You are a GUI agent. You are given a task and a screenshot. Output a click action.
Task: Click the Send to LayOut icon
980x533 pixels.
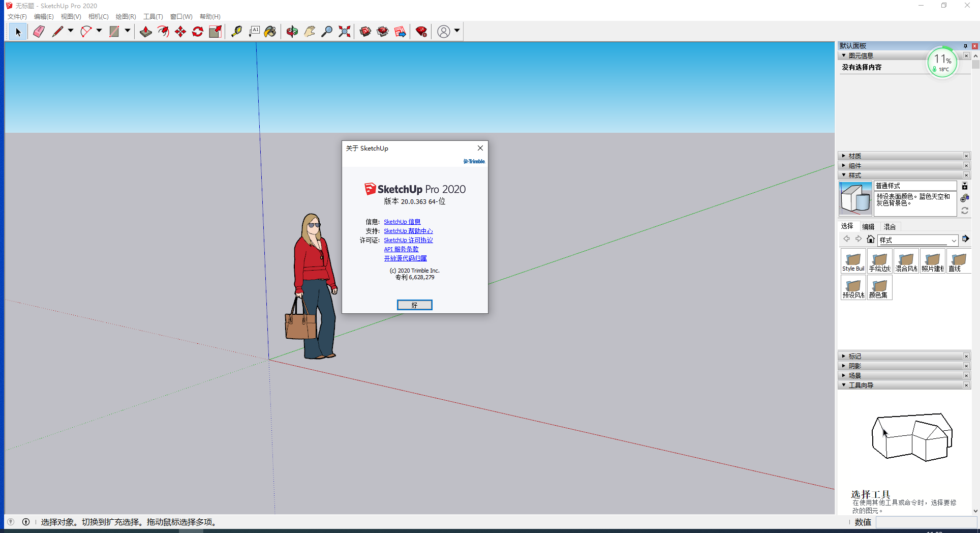pos(401,32)
